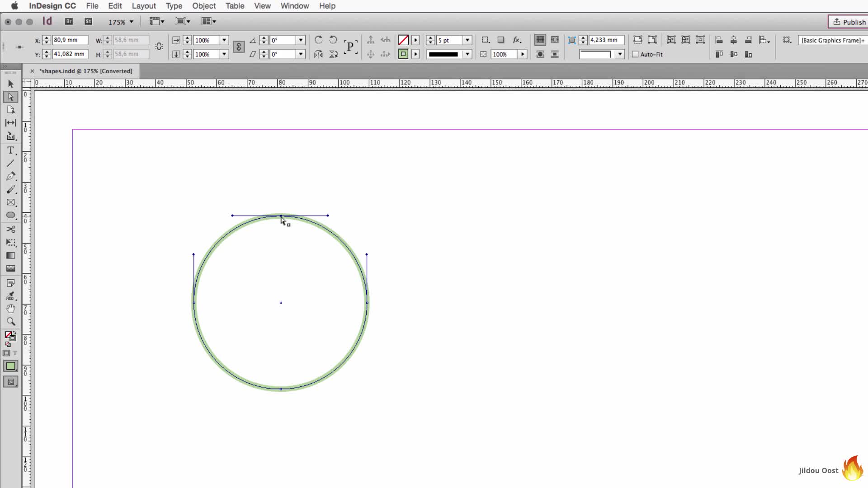Viewport: 868px width, 488px height.
Task: Open the File menu
Action: [92, 6]
